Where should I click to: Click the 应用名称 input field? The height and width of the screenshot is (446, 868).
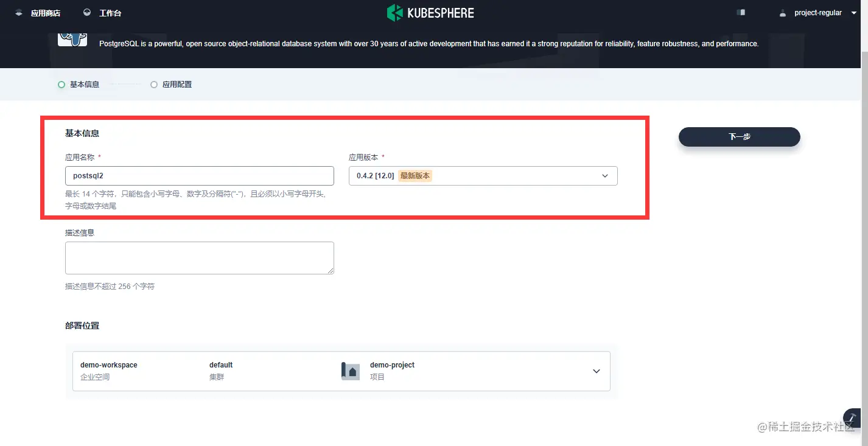pos(200,176)
